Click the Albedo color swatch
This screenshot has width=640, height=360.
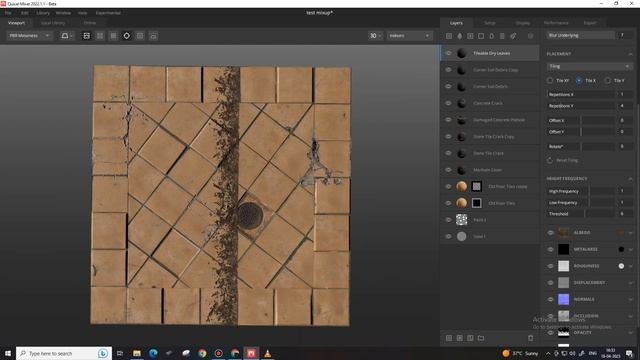pos(621,233)
